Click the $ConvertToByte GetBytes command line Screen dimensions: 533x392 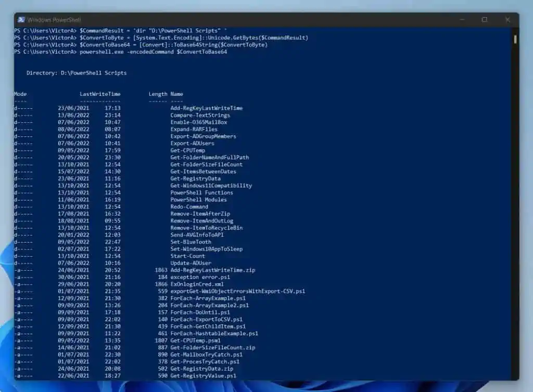[161, 37]
